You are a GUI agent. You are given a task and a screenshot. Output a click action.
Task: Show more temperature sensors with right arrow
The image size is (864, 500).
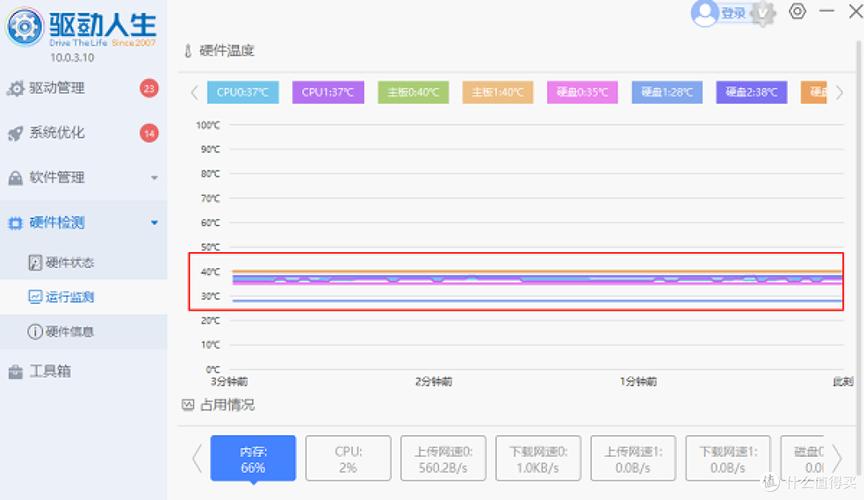pyautogui.click(x=839, y=92)
